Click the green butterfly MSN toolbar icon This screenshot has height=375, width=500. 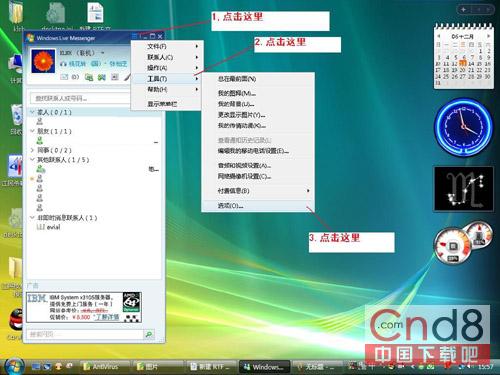(x=102, y=77)
